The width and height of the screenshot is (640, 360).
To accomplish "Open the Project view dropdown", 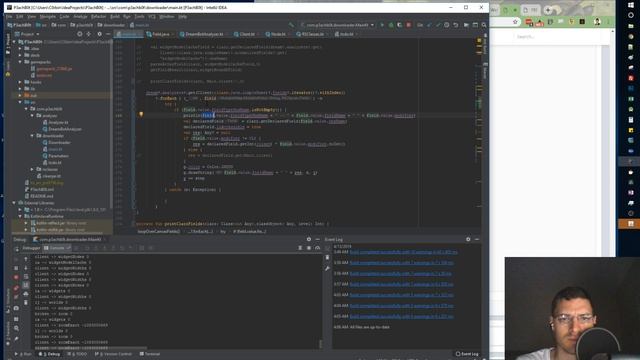I will tap(30, 34).
